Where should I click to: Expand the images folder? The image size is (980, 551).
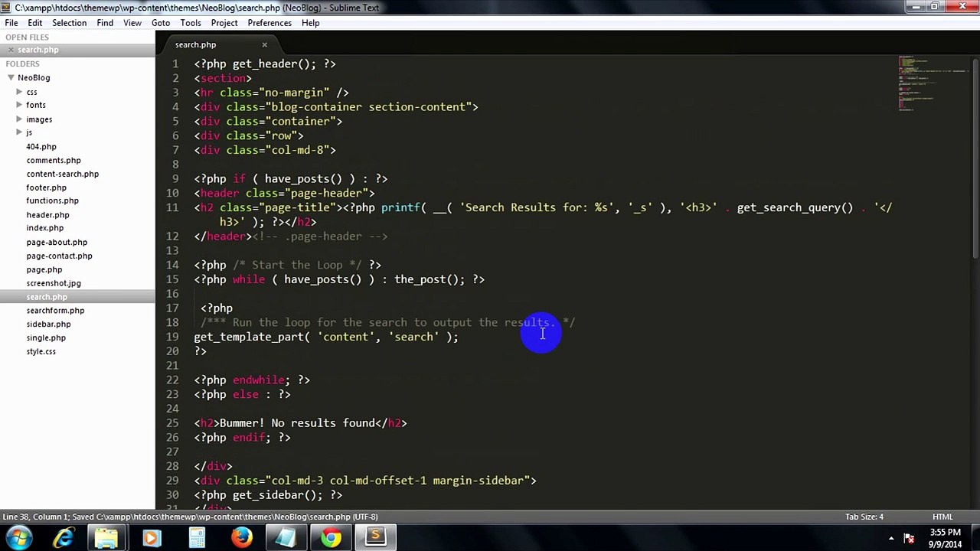click(x=19, y=119)
